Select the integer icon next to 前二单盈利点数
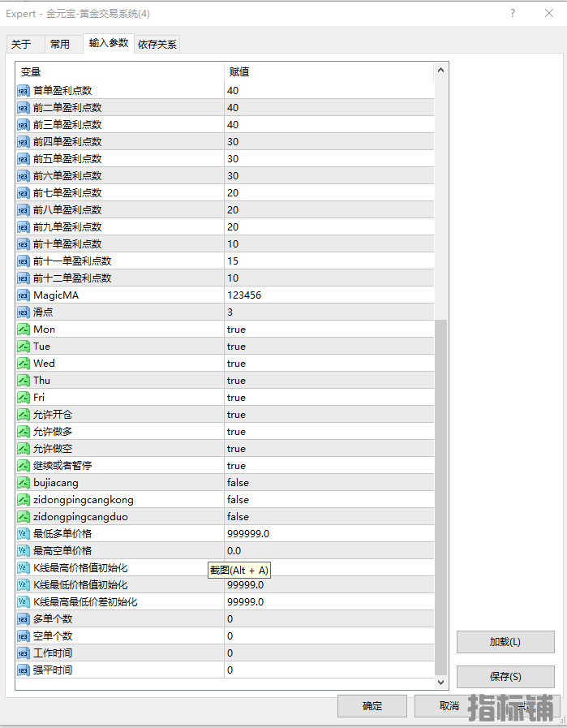This screenshot has width=567, height=728. click(x=24, y=108)
